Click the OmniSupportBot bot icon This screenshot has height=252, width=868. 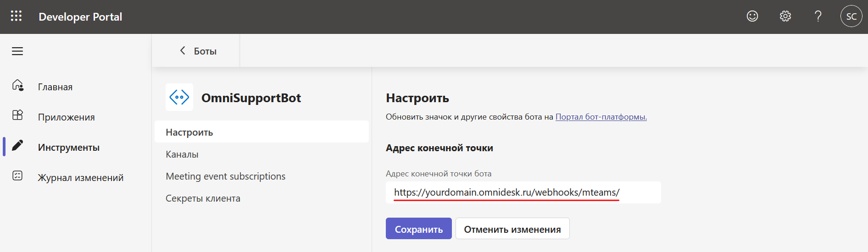179,97
